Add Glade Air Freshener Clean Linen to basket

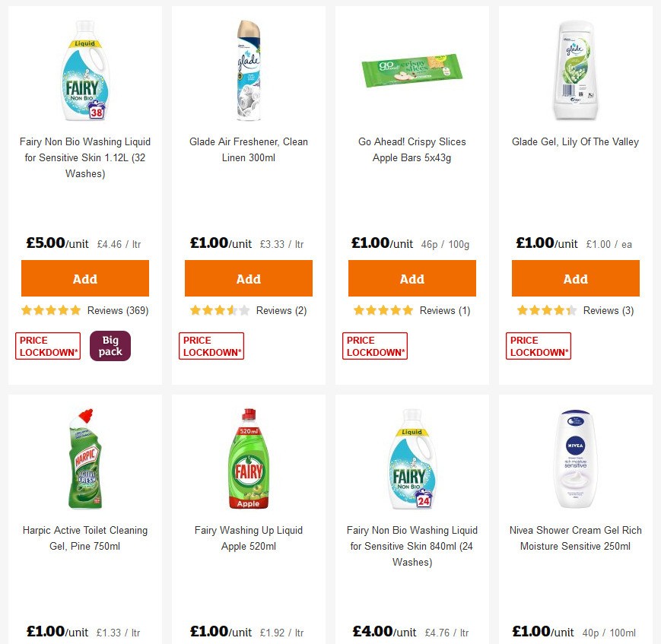click(x=248, y=278)
